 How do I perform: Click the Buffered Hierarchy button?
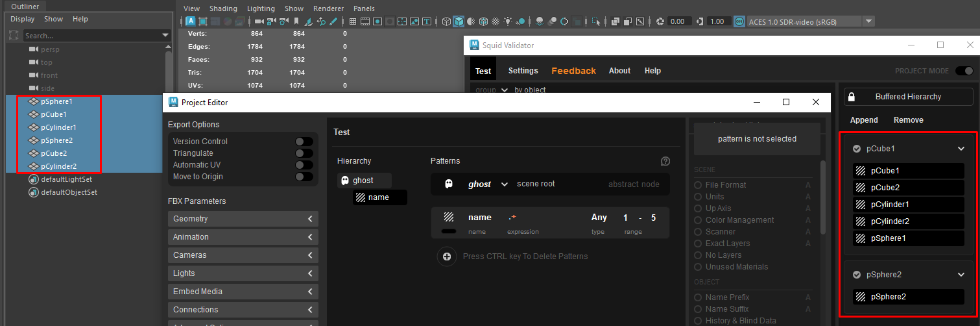(x=909, y=97)
